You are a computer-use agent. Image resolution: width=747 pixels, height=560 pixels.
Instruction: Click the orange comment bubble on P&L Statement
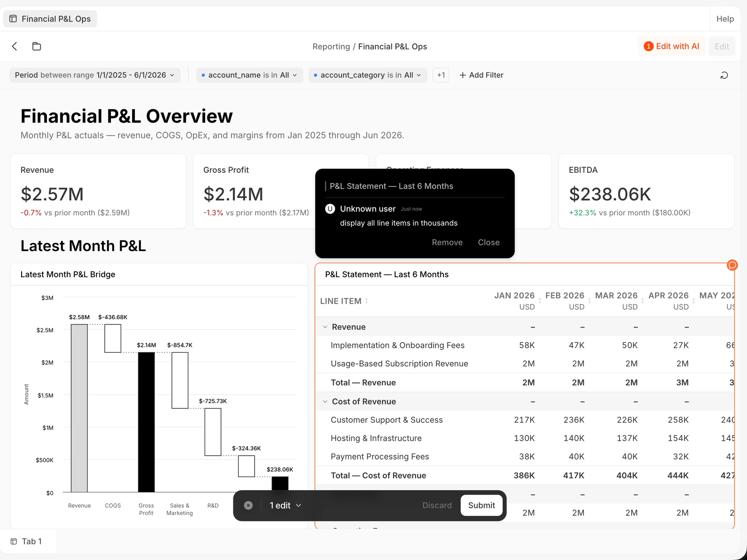coord(732,265)
